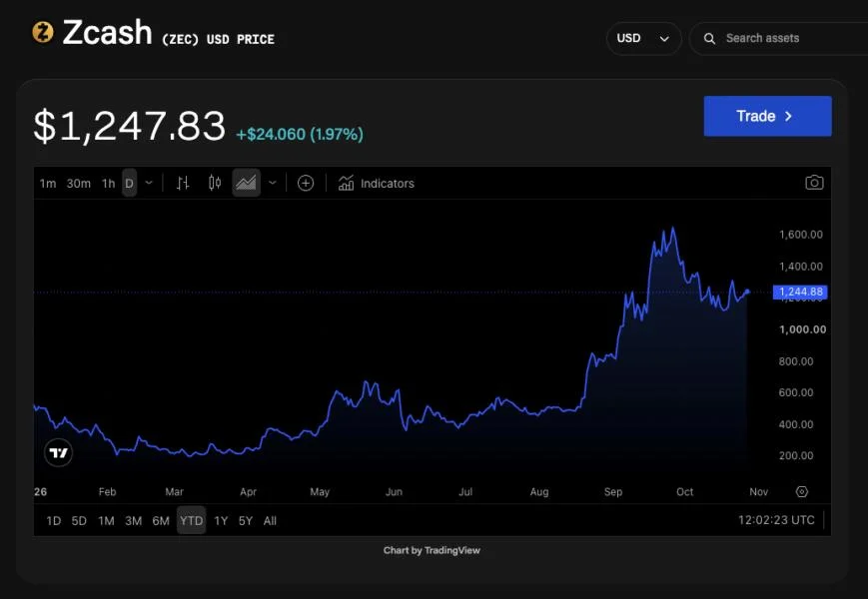Viewport: 868px width, 599px height.
Task: Set chart interval to 30m
Action: click(x=79, y=184)
